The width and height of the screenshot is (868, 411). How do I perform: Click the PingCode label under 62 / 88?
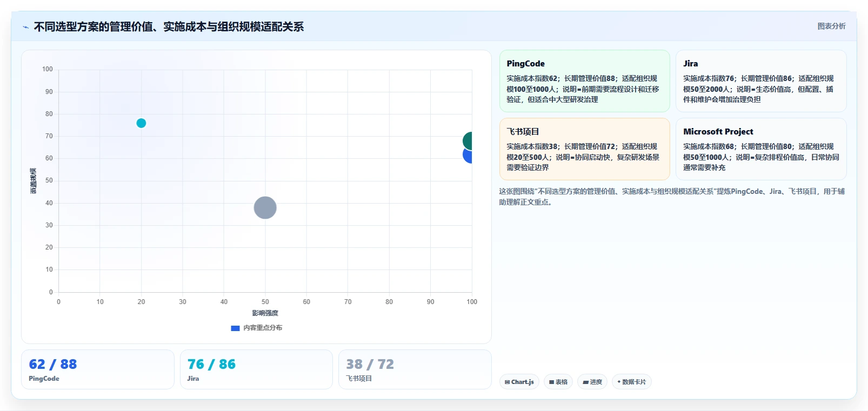(44, 379)
